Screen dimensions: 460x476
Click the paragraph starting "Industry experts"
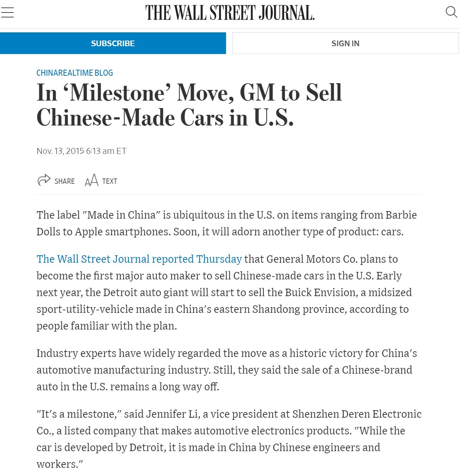click(x=226, y=370)
